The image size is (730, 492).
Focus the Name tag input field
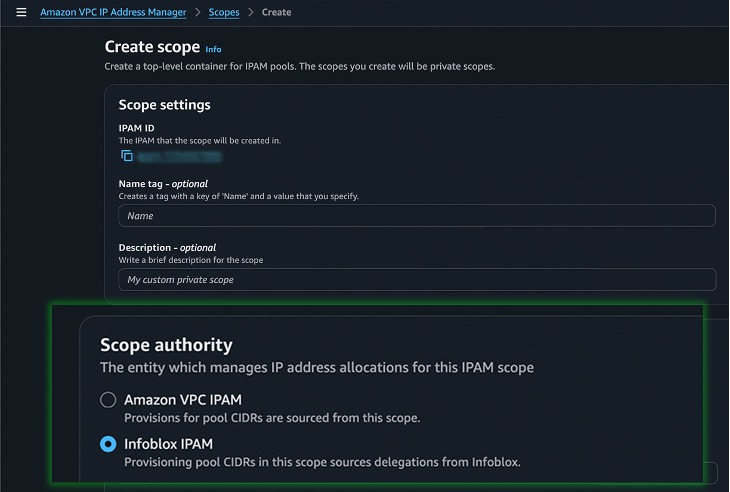(x=416, y=216)
